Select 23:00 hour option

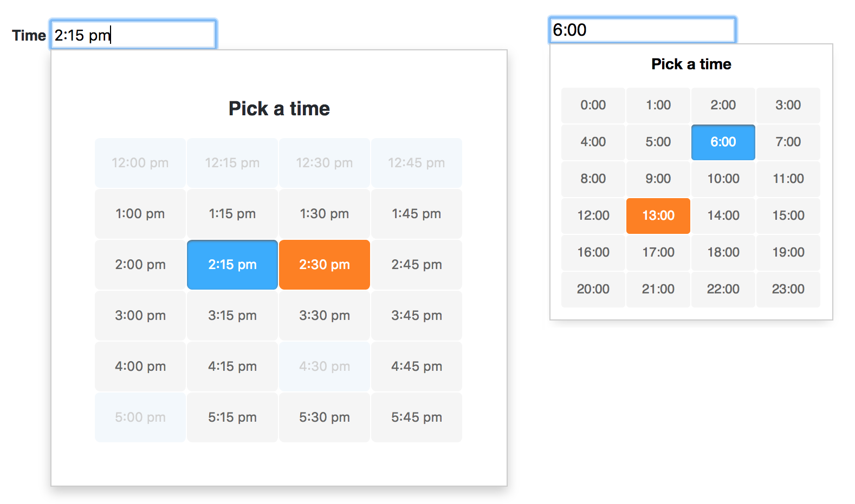788,290
